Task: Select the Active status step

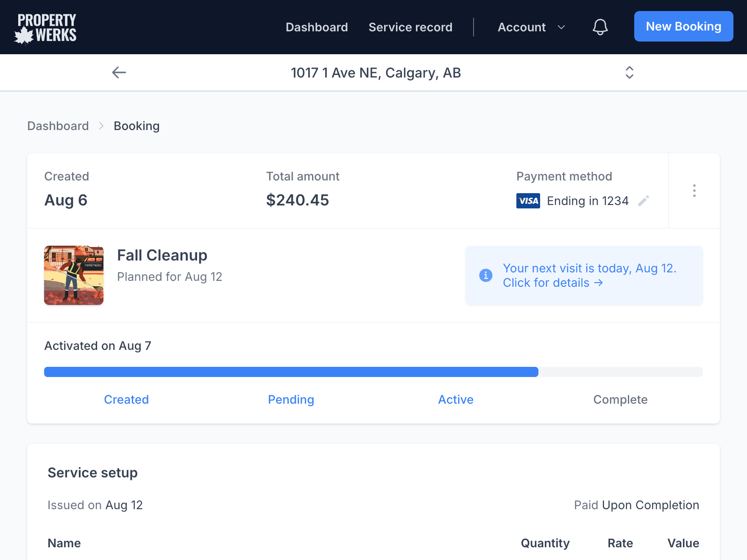Action: (x=456, y=399)
